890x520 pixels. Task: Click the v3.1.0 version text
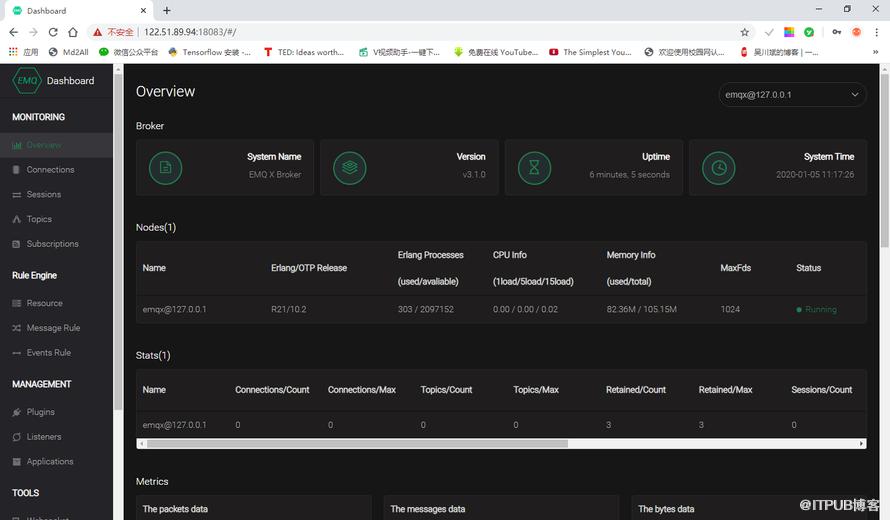click(x=474, y=174)
